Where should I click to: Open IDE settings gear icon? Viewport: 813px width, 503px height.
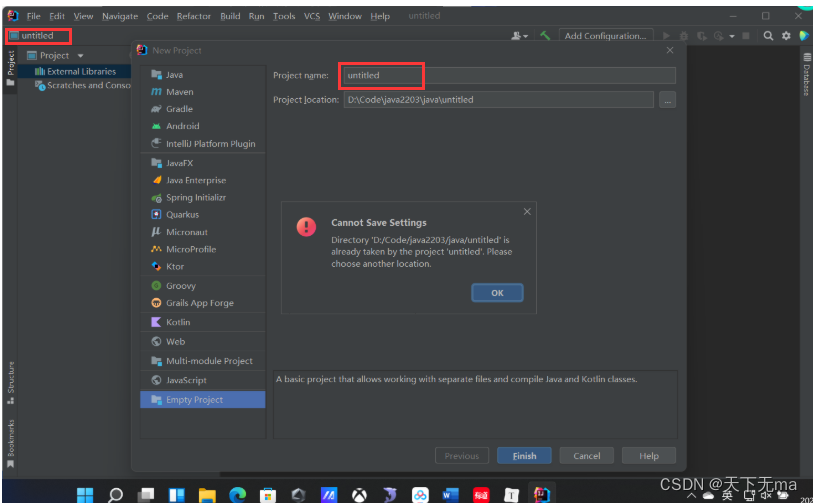pyautogui.click(x=786, y=36)
